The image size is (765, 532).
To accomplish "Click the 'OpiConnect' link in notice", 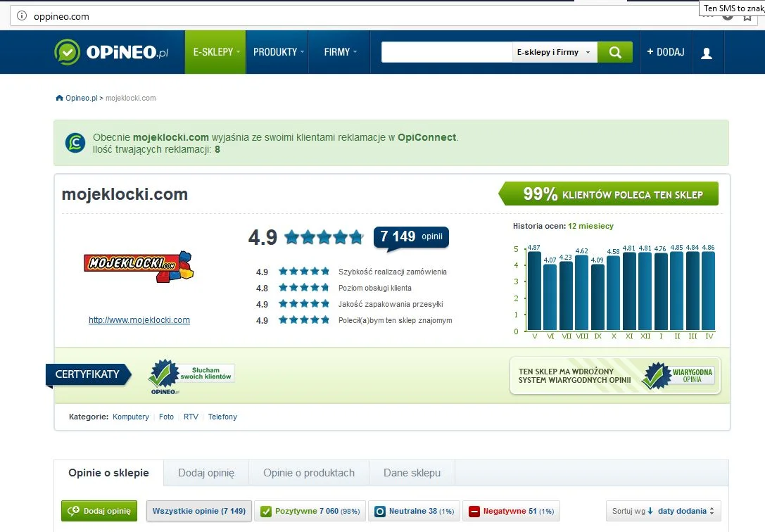I will (x=427, y=137).
